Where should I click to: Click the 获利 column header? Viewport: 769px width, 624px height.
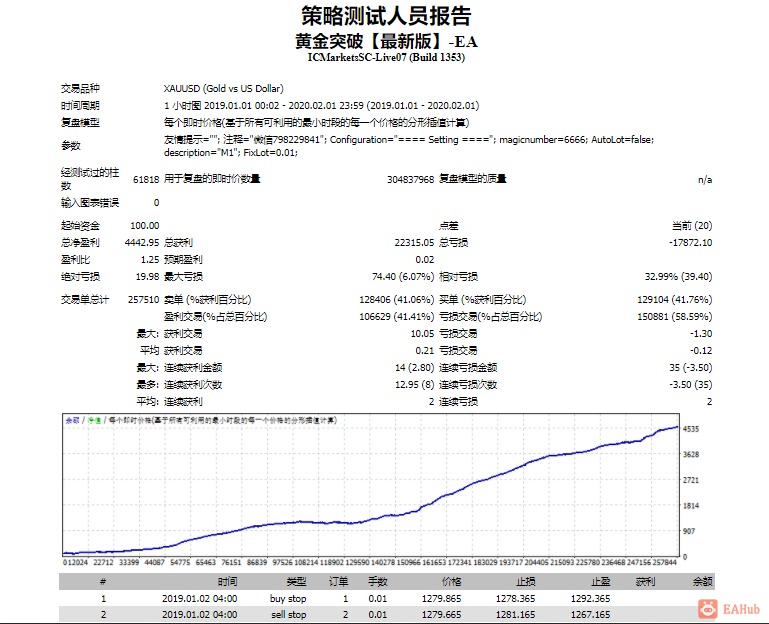tap(645, 582)
